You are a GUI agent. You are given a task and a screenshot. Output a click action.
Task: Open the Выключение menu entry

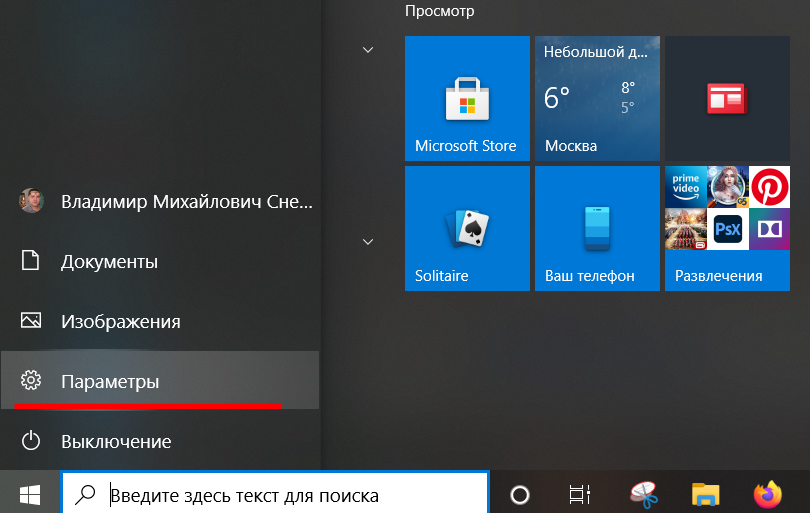click(160, 441)
